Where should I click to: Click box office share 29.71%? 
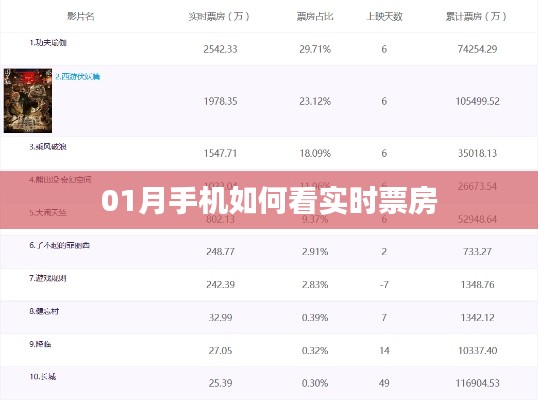point(315,49)
